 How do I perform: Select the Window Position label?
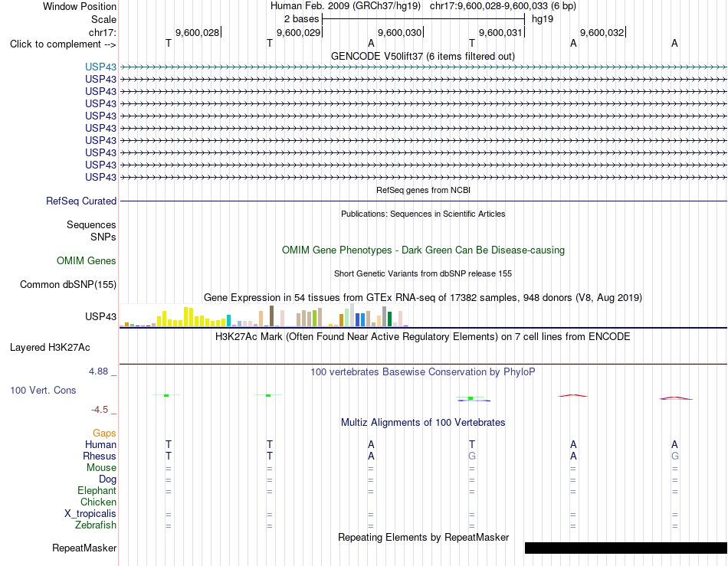click(80, 6)
